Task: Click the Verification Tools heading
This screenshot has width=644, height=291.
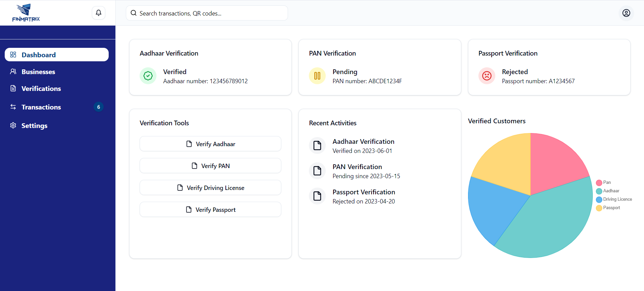Action: (164, 123)
